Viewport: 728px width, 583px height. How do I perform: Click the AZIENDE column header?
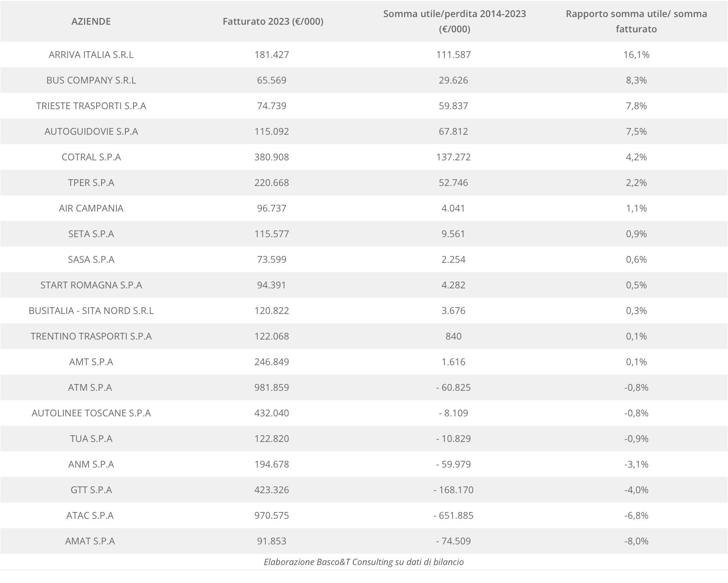tap(91, 21)
